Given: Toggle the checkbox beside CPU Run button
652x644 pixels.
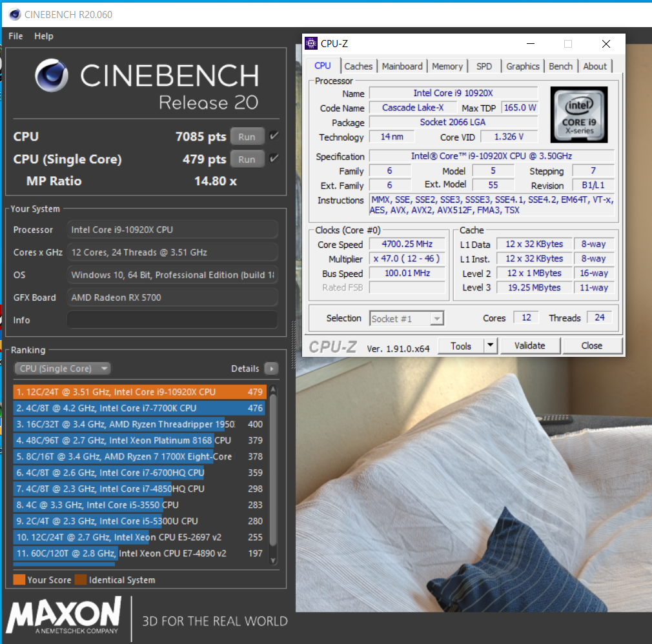Looking at the screenshot, I should pyautogui.click(x=274, y=136).
